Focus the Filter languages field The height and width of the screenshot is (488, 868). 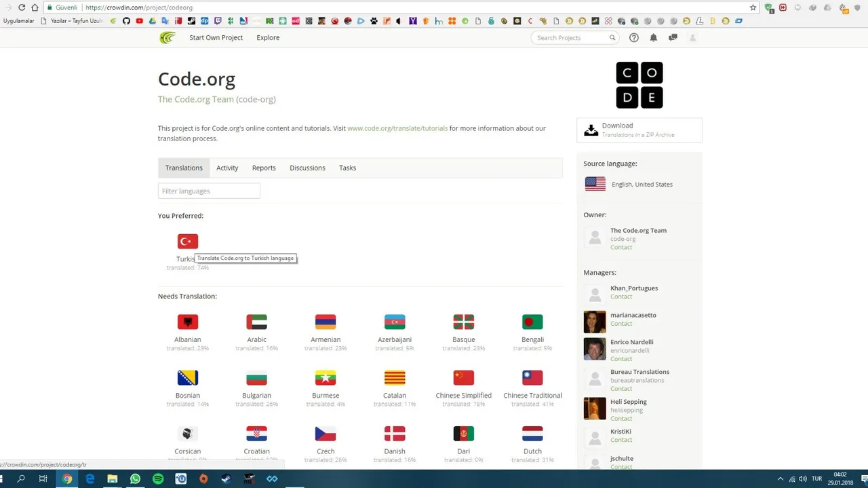(x=209, y=191)
